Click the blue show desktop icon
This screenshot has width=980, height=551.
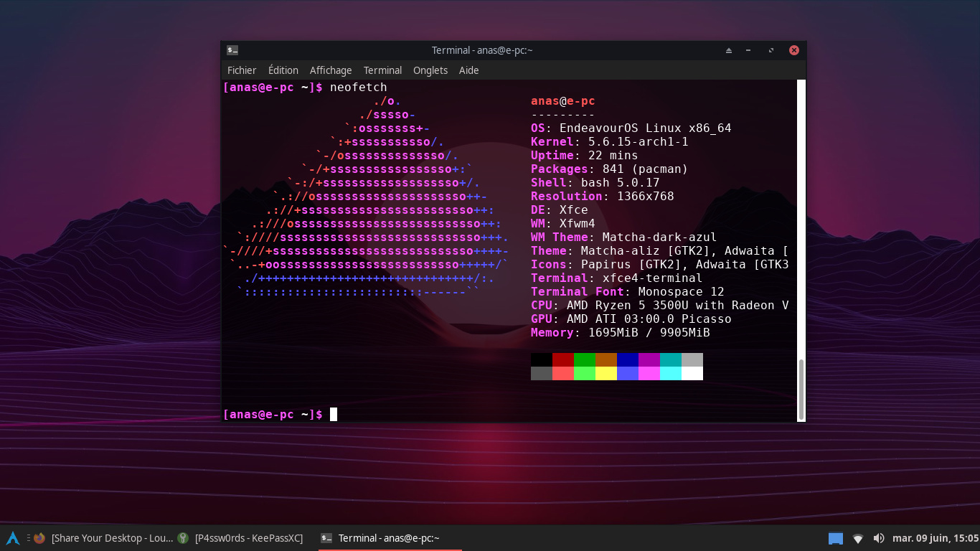pos(836,538)
